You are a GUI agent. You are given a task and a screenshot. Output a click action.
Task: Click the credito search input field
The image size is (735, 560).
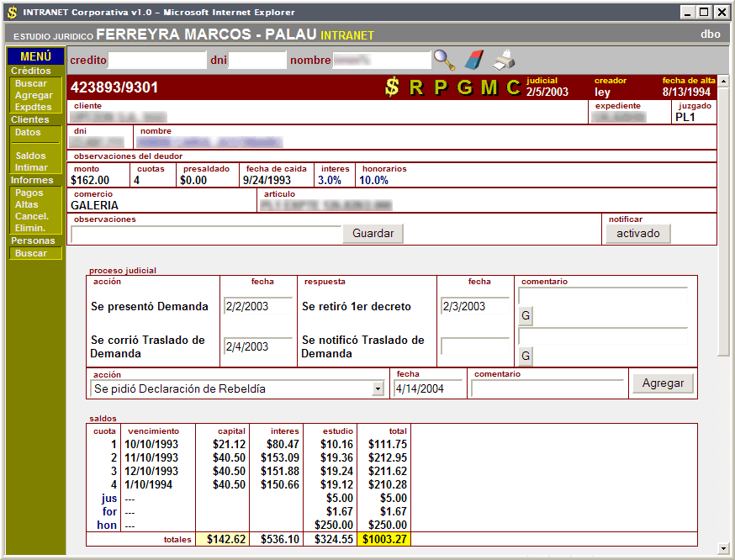pyautogui.click(x=157, y=61)
